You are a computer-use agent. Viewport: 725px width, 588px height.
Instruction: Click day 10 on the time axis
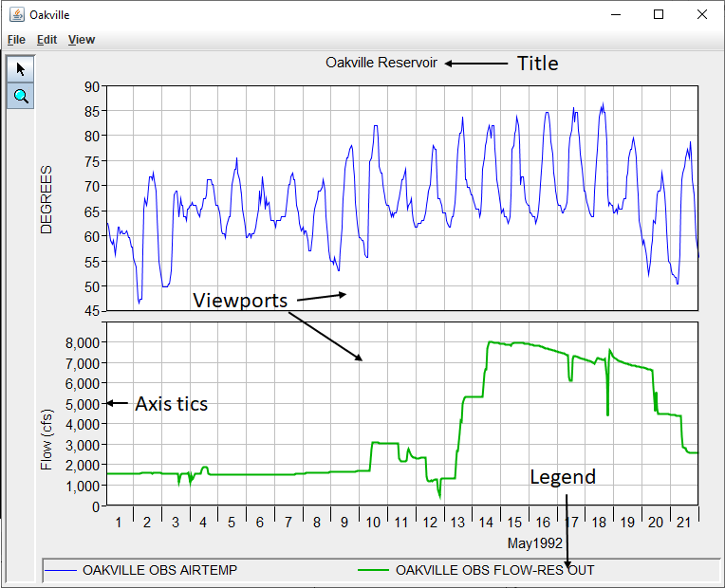pos(373,523)
